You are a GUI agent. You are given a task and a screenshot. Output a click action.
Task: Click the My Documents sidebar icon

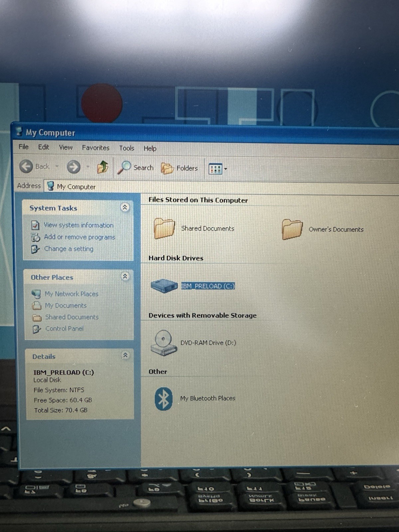pyautogui.click(x=37, y=306)
